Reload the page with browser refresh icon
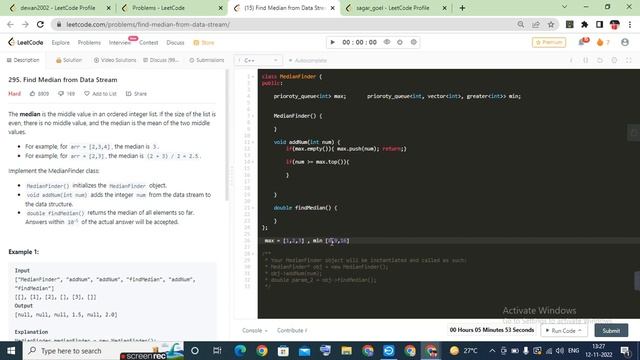The width and height of the screenshot is (640, 360). click(40, 24)
